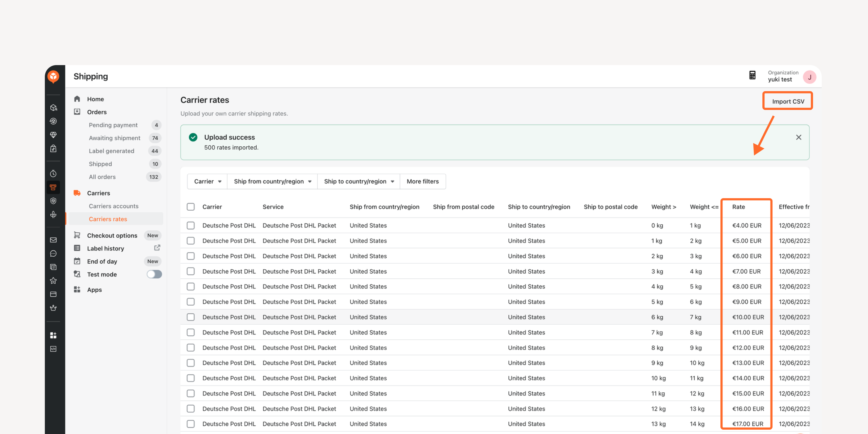The image size is (868, 434).
Task: Open Awaiting shipment orders
Action: tap(115, 138)
